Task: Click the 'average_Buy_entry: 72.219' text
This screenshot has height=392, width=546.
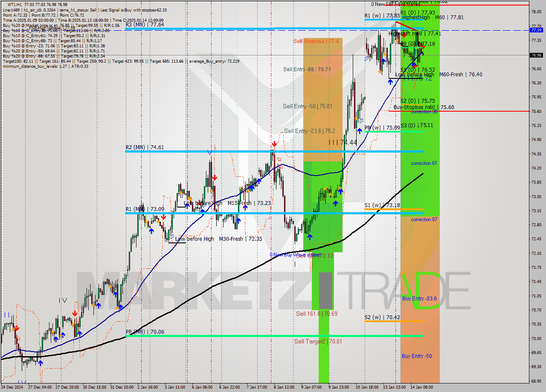Action: click(x=214, y=61)
